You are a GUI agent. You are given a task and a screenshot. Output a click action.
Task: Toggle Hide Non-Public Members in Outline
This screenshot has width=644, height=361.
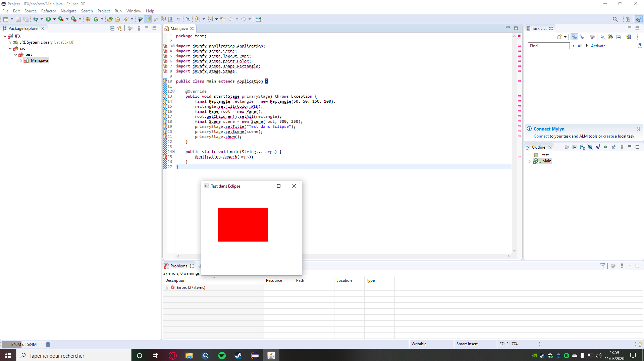pyautogui.click(x=605, y=147)
